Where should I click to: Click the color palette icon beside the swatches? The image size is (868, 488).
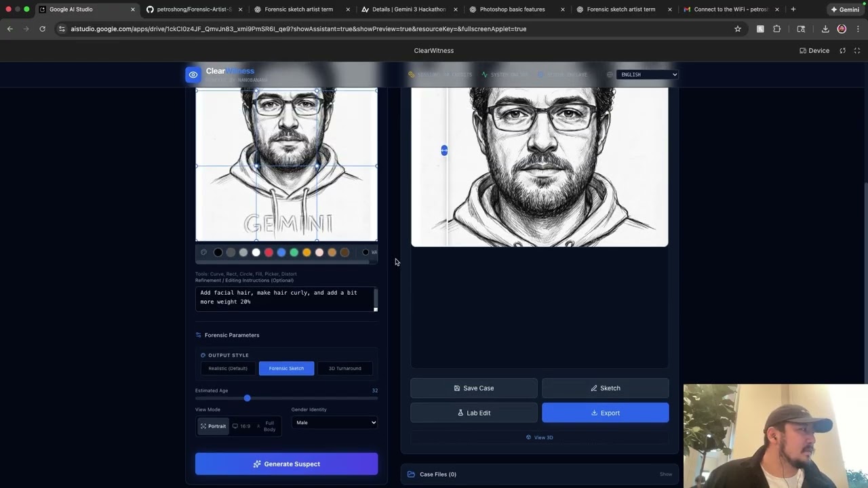point(203,252)
